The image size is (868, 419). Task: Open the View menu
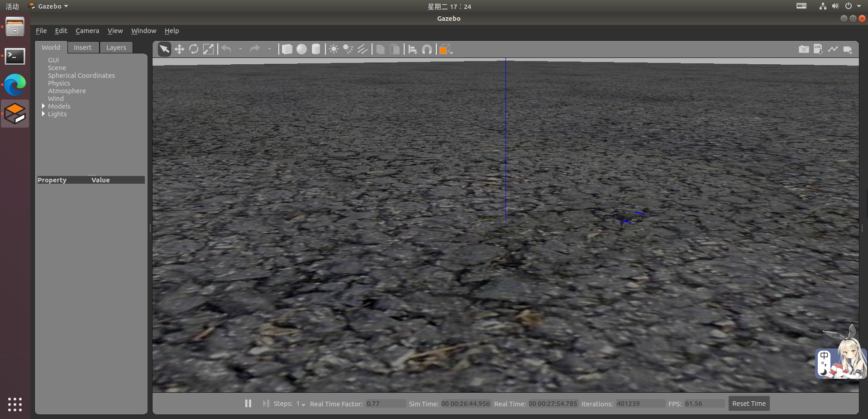click(x=115, y=31)
